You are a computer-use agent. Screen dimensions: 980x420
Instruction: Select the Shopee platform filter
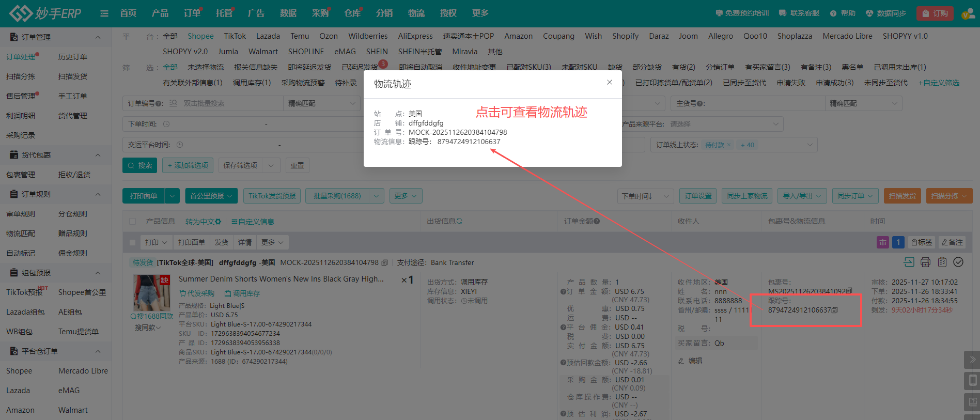point(200,36)
